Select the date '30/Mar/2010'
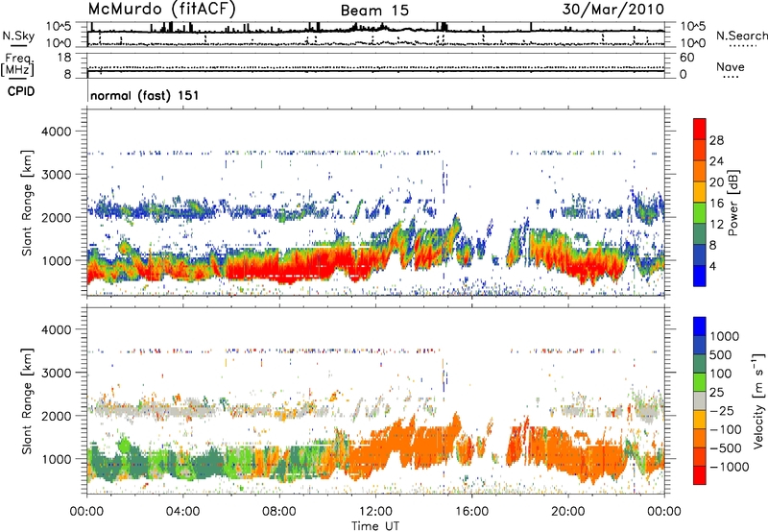 612,9
